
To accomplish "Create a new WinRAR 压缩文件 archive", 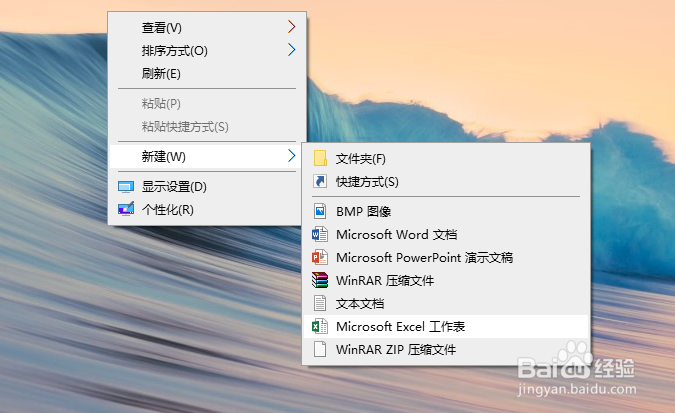I will click(x=446, y=280).
